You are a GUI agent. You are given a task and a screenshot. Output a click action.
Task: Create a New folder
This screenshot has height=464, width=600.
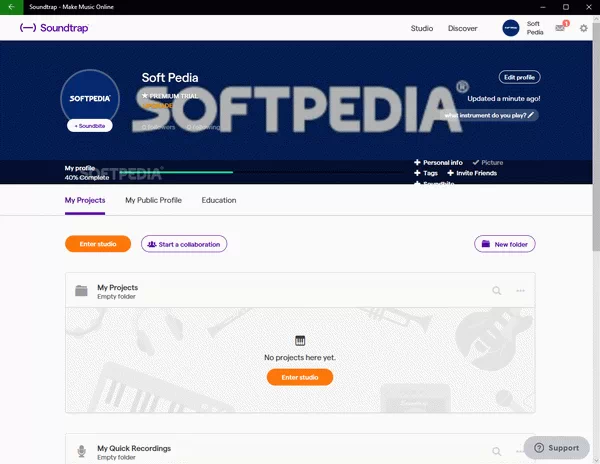504,244
